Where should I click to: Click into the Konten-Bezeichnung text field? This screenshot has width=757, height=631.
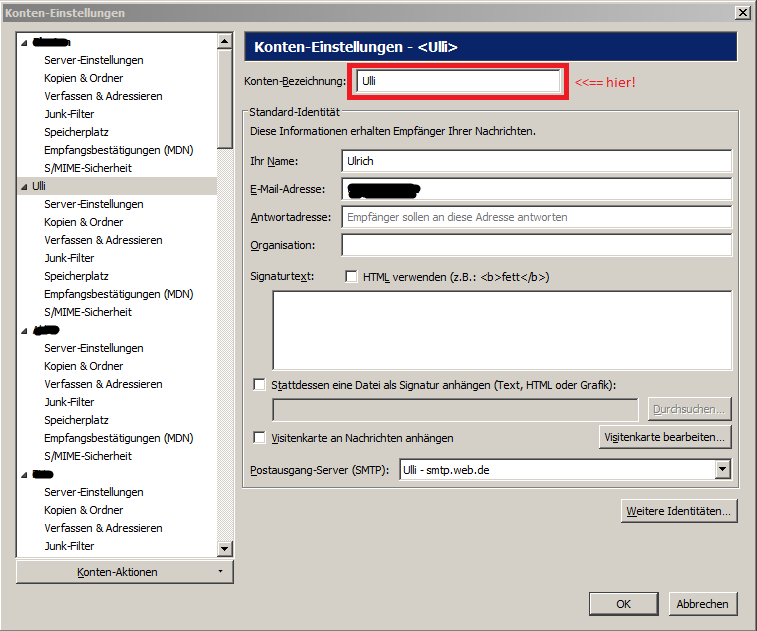point(457,81)
